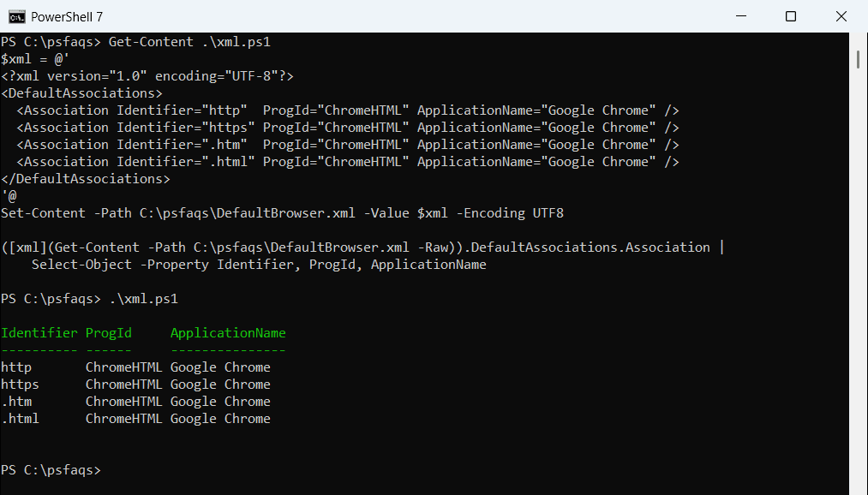This screenshot has width=868, height=495.
Task: Click the Association line with Identifier=".html"
Action: pyautogui.click(x=348, y=162)
